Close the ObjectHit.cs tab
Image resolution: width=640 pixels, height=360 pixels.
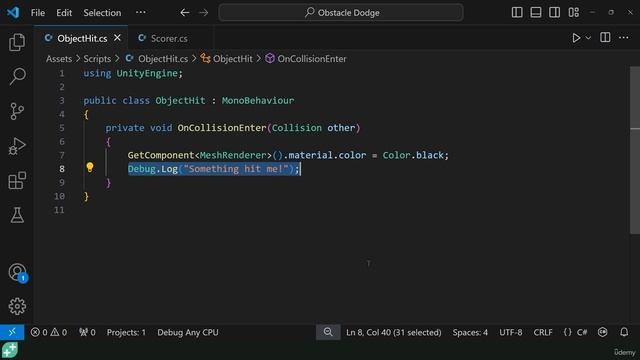pos(118,38)
